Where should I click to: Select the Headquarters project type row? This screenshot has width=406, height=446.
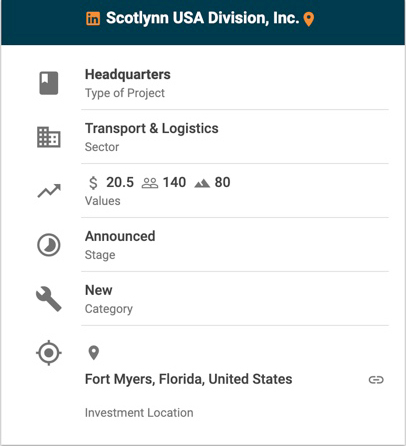pos(235,83)
